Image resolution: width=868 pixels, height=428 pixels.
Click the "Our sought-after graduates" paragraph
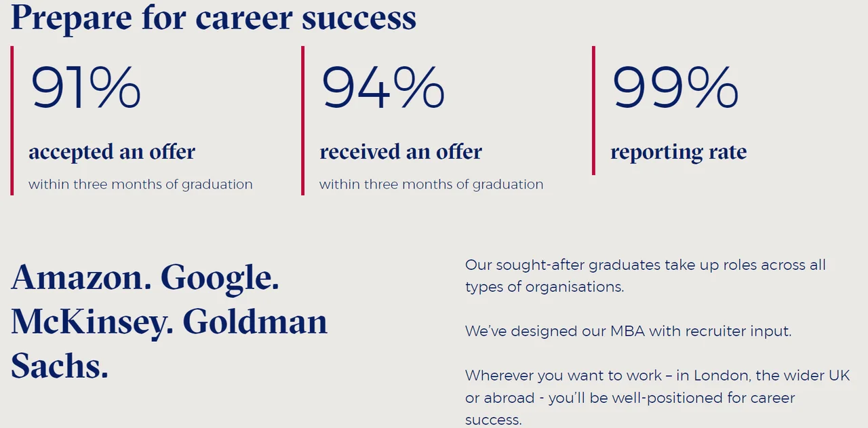point(645,275)
